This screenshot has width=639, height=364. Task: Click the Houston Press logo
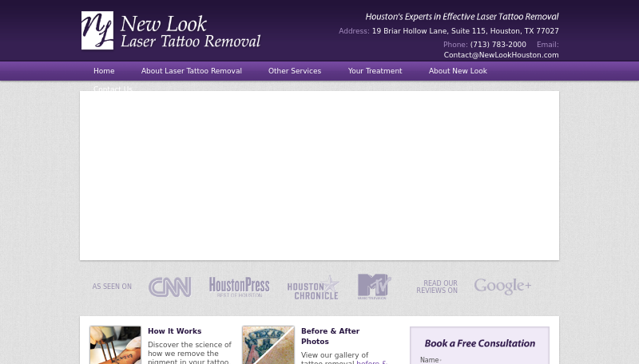239,287
